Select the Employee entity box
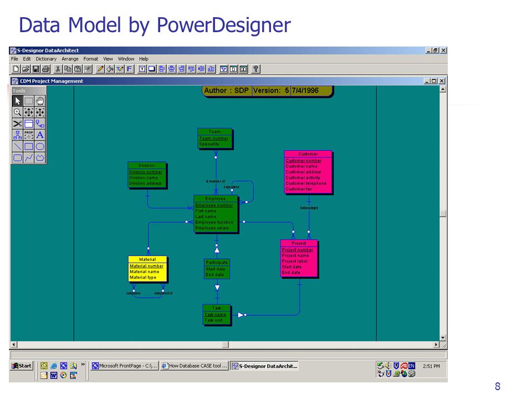532x399 pixels. [216, 214]
